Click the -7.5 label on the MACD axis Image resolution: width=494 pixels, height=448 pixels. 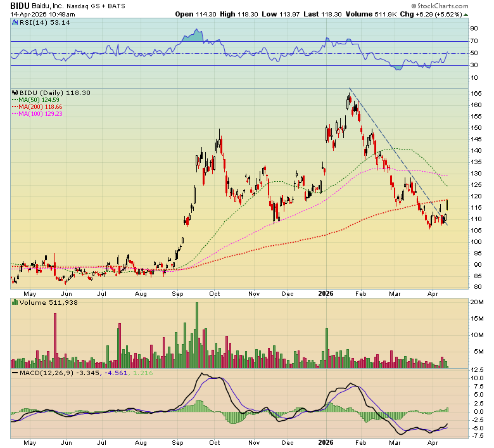[x=478, y=436]
